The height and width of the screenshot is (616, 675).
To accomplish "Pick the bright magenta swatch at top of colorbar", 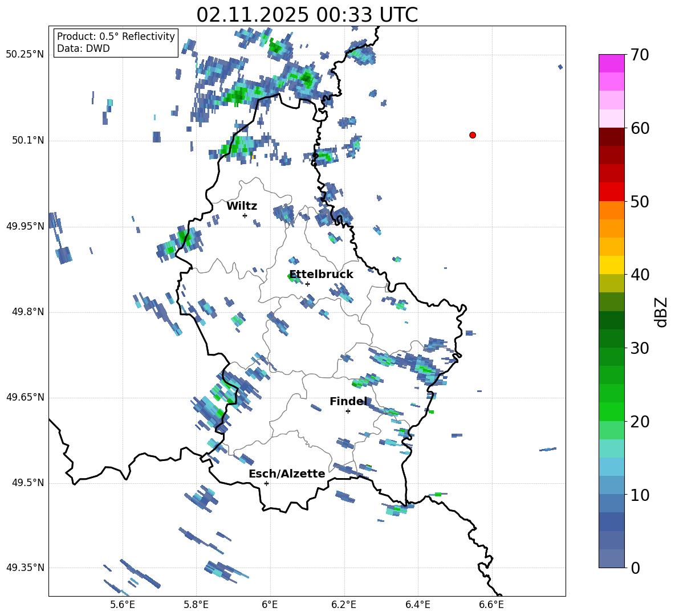I will pos(612,63).
